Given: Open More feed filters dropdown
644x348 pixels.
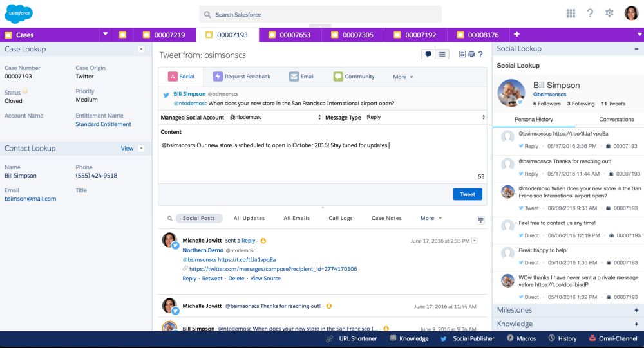Looking at the screenshot, I should (431, 218).
